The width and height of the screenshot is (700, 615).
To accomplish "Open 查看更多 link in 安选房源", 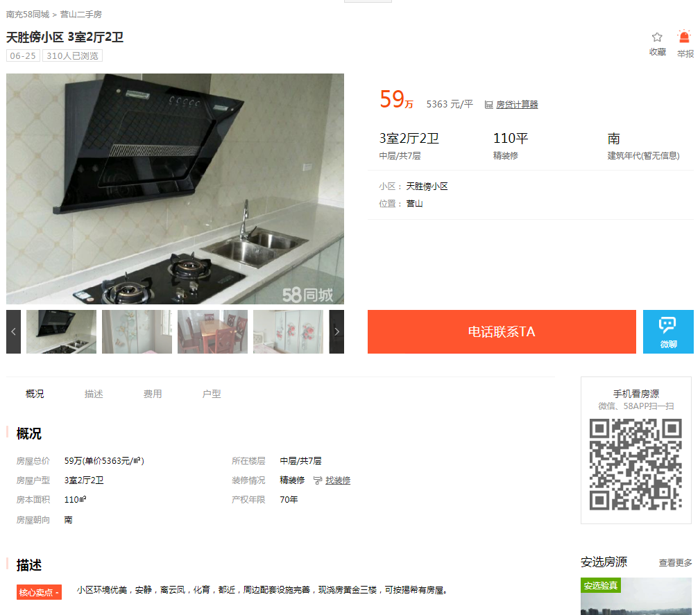I will 676,562.
